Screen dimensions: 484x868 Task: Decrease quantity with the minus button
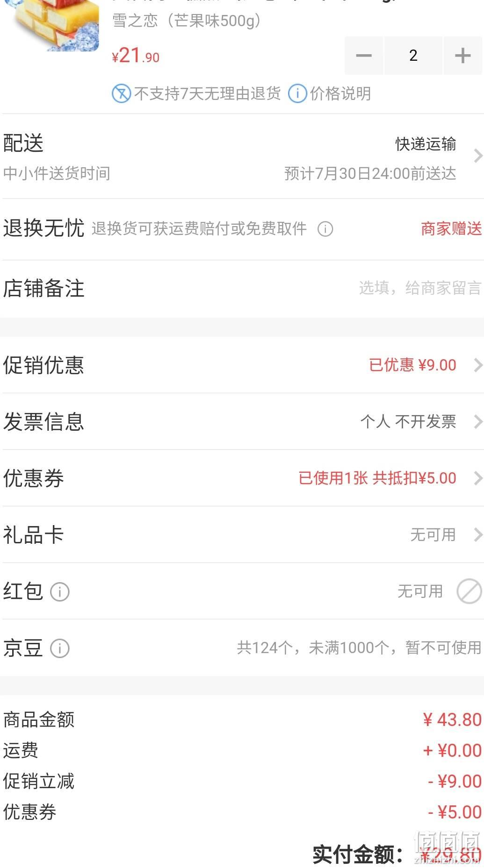(364, 56)
